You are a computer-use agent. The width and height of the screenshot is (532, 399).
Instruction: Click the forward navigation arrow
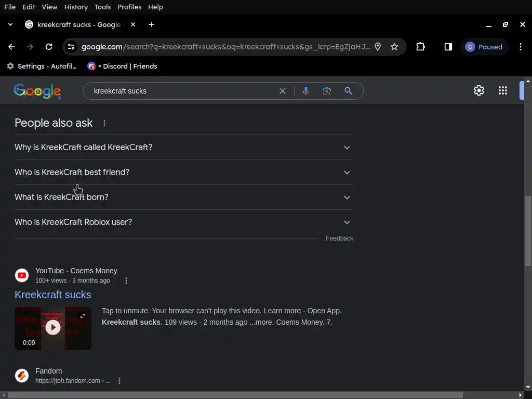coord(30,47)
